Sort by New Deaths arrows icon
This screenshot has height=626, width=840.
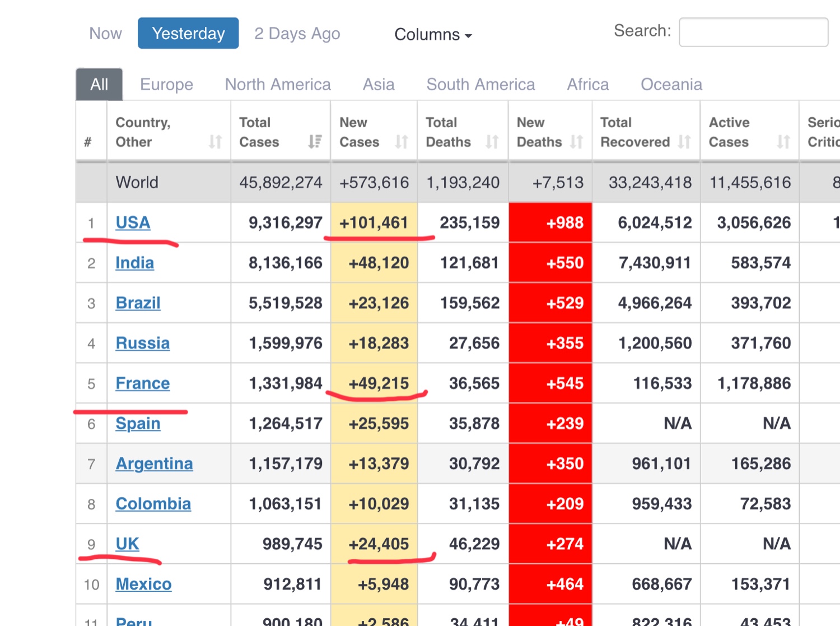[x=577, y=142]
